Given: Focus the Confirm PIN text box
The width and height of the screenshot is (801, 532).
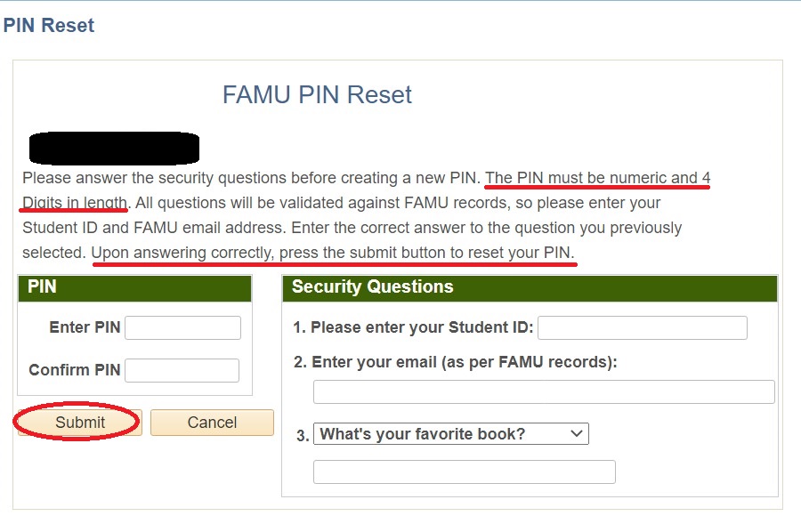Looking at the screenshot, I should [182, 371].
